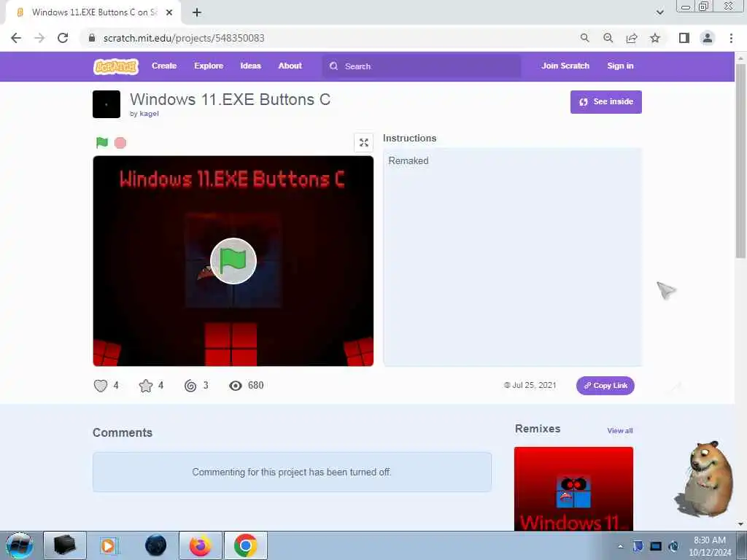
Task: Love this project with the heart icon
Action: tap(101, 385)
